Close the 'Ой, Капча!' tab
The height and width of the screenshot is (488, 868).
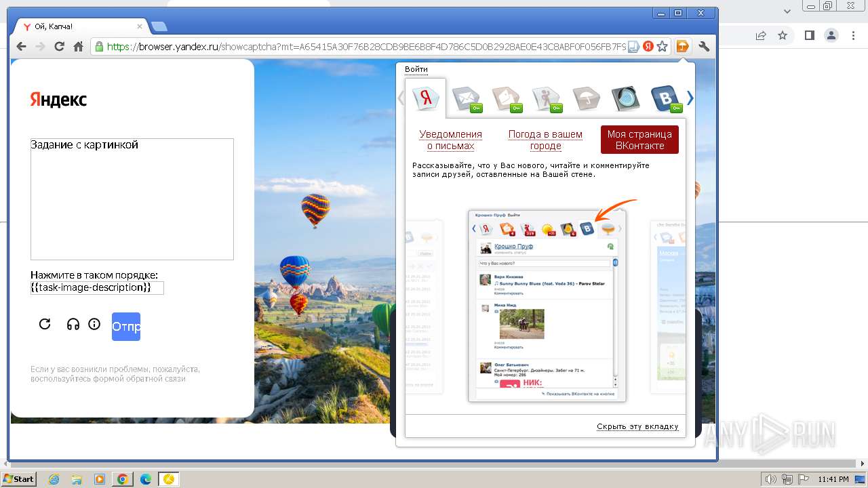[140, 26]
